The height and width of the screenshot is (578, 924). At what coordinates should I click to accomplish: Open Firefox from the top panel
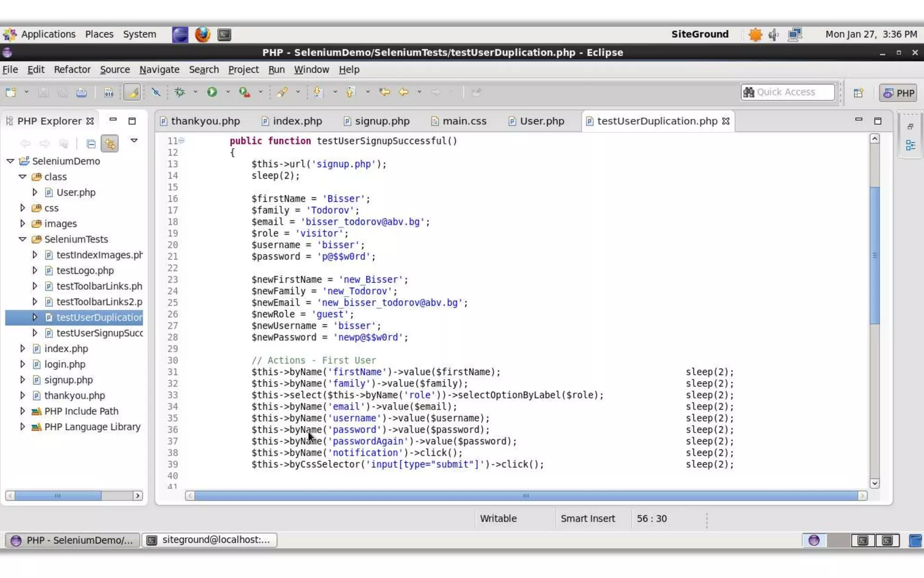202,34
